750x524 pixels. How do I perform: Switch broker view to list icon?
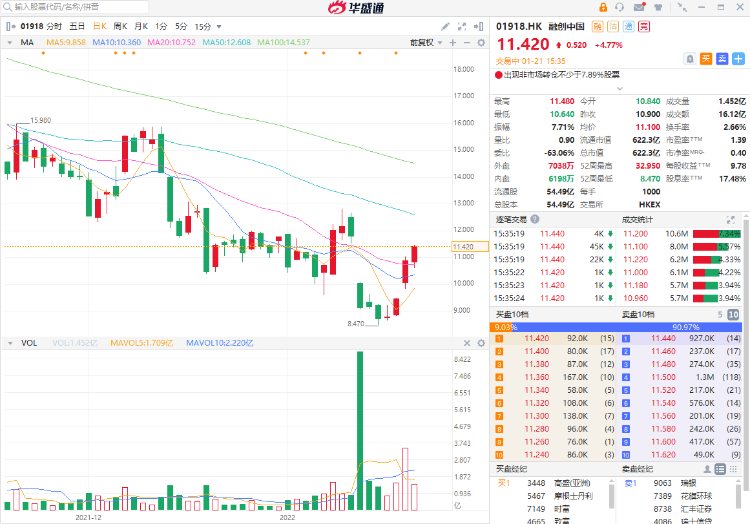click(720, 469)
